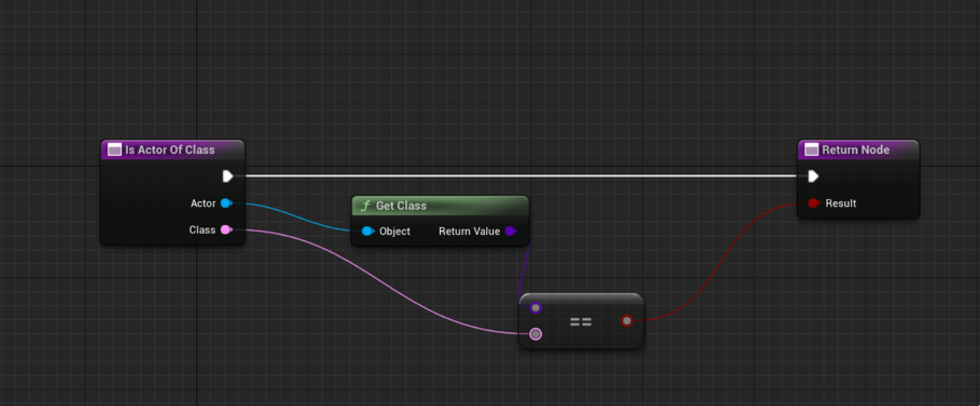The width and height of the screenshot is (980, 406).
Task: Click the top input pin of the == node
Action: pyautogui.click(x=536, y=308)
